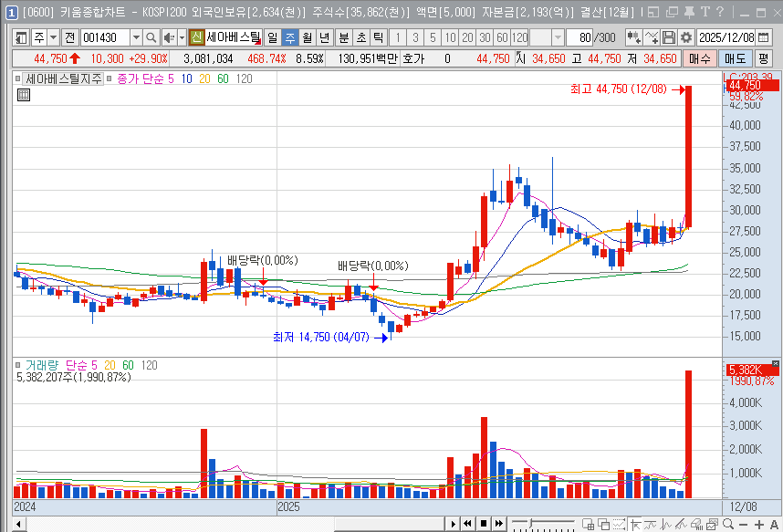Viewport: 783px width, 532px height.
Task: Click the minus zoom-out icon
Action: pyautogui.click(x=743, y=525)
